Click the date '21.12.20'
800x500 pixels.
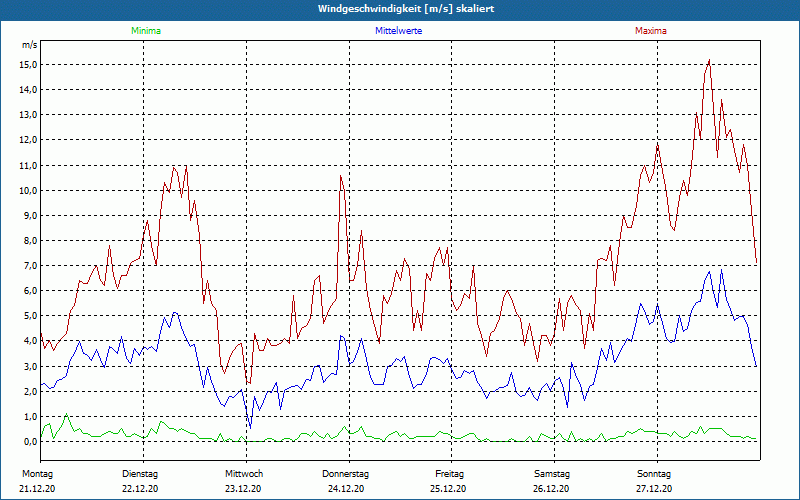coord(37,489)
